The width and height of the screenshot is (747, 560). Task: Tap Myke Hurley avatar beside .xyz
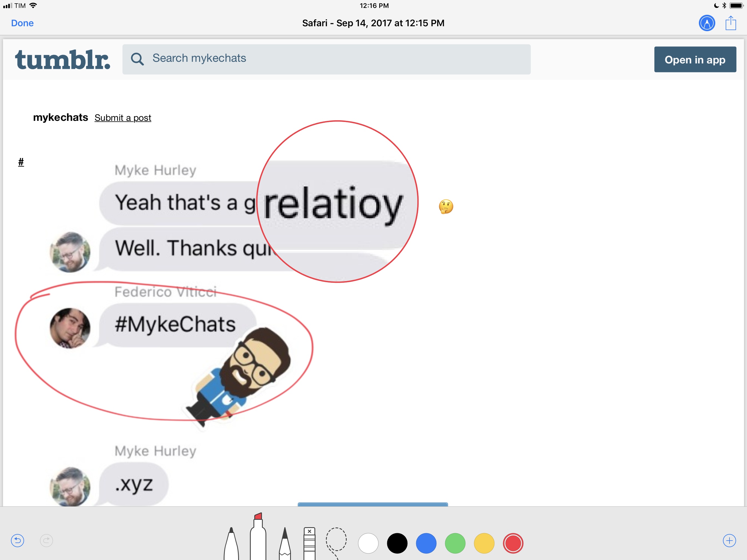click(70, 486)
